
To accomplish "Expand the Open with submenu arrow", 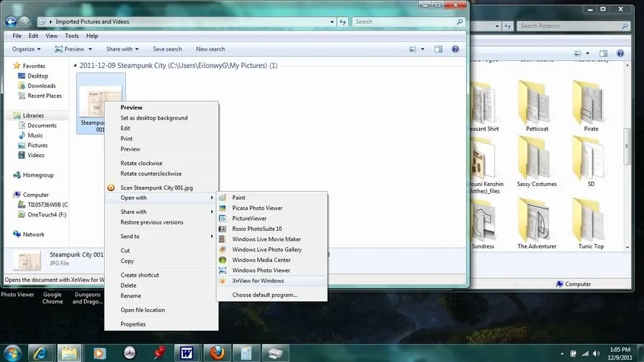I will [212, 198].
